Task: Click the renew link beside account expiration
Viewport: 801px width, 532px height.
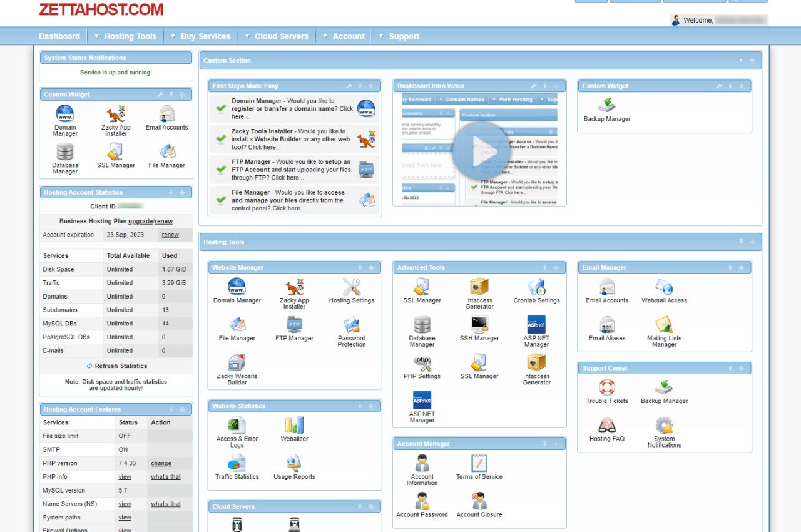Action: (170, 235)
